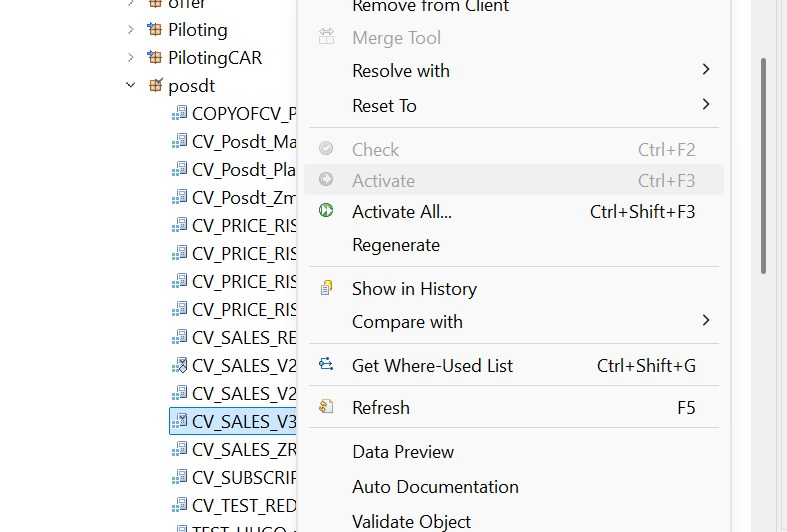Click the CV_SUBSCRIP calculation view icon
The image size is (787, 532).
tap(179, 477)
